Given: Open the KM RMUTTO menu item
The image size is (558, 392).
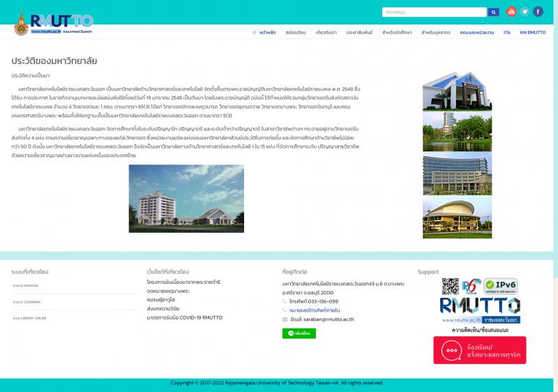Looking at the screenshot, I should tap(532, 33).
